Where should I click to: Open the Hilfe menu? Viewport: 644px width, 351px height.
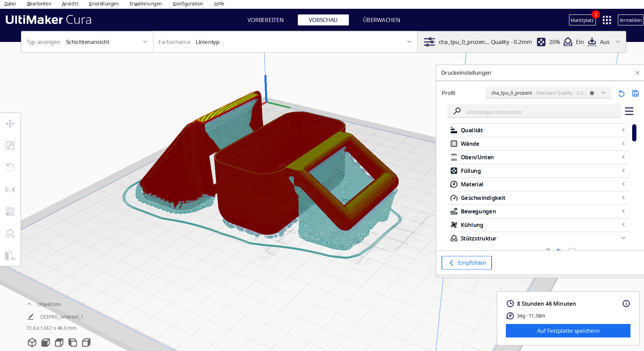click(219, 4)
